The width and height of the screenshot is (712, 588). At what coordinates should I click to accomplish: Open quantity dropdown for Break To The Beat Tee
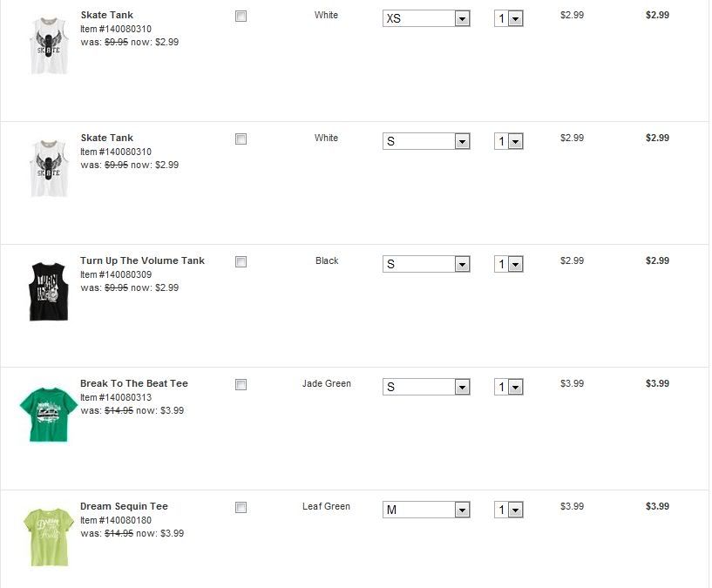509,387
